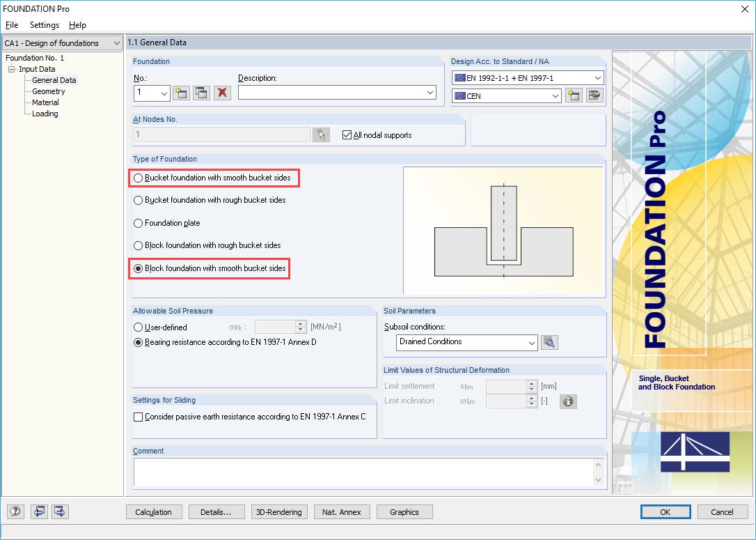Click the σRk spinner arrows
Screen dimensions: 756x540
pos(301,327)
